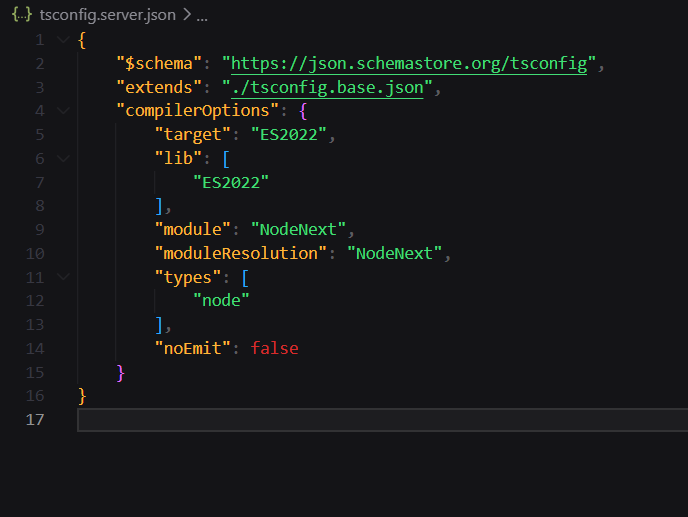Click the closing pink brace on line 15
688x517 pixels.
click(121, 373)
